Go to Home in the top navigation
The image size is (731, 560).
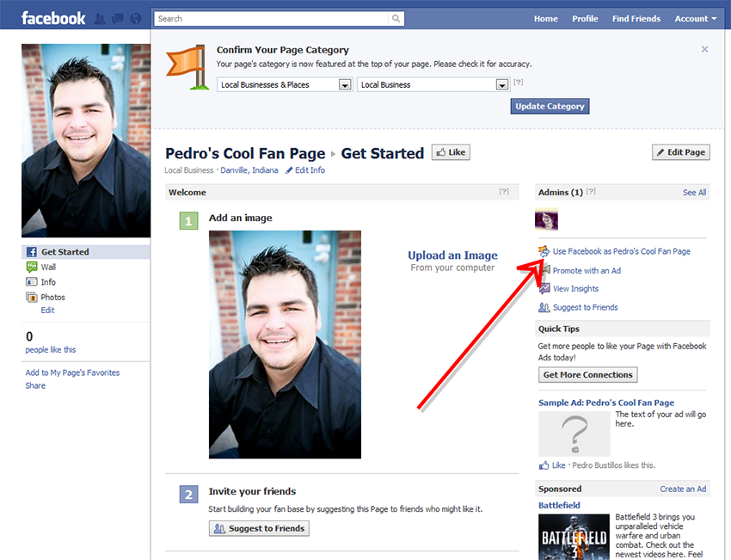click(x=546, y=19)
